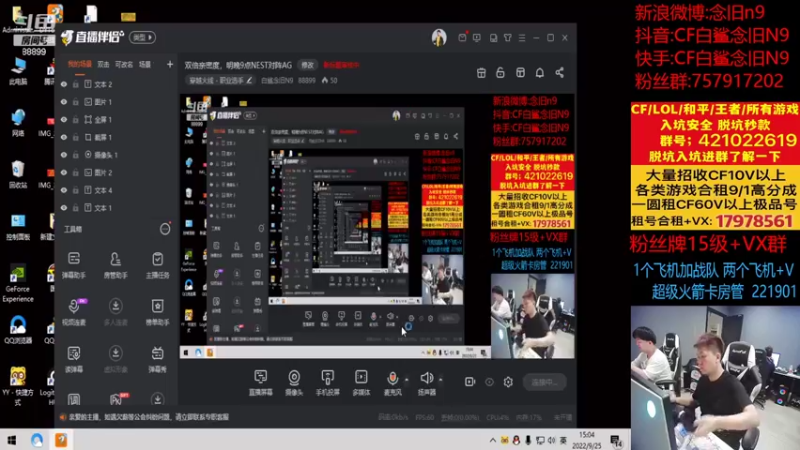The image size is (800, 450).
Task: Click the filter icon in title bar
Action: [x=508, y=38]
